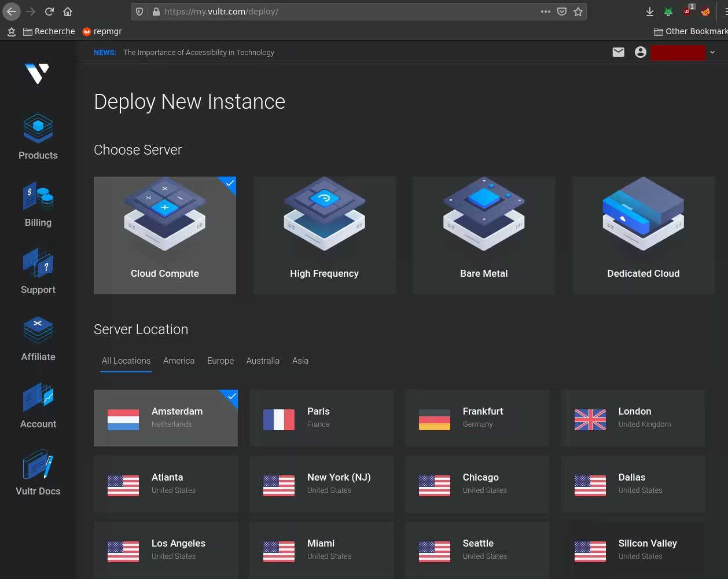Choose Miami location

(x=321, y=550)
